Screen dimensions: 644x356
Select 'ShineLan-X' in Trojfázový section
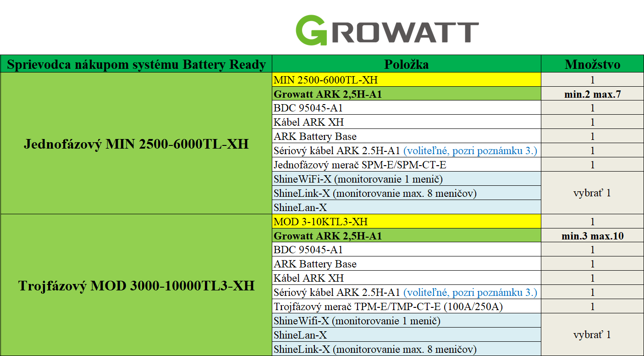407,335
